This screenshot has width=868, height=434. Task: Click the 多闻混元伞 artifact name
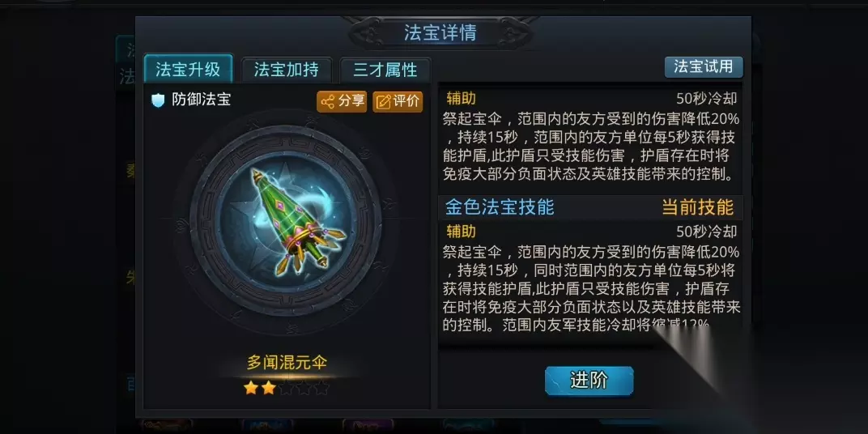287,363
